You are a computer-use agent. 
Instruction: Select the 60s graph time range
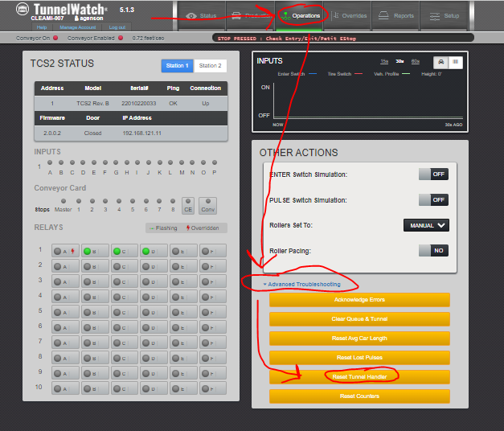(x=415, y=62)
